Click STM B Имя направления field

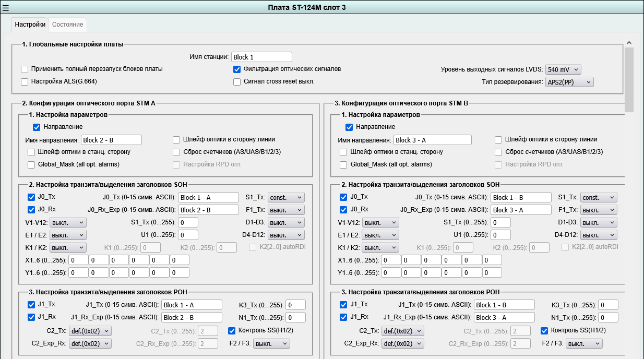tap(432, 140)
